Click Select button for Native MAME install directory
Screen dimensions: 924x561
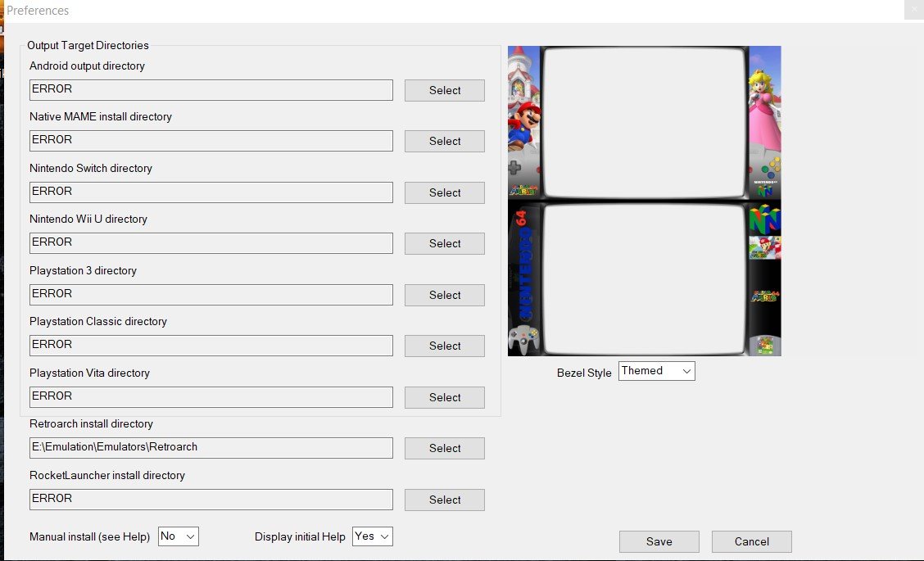444,141
